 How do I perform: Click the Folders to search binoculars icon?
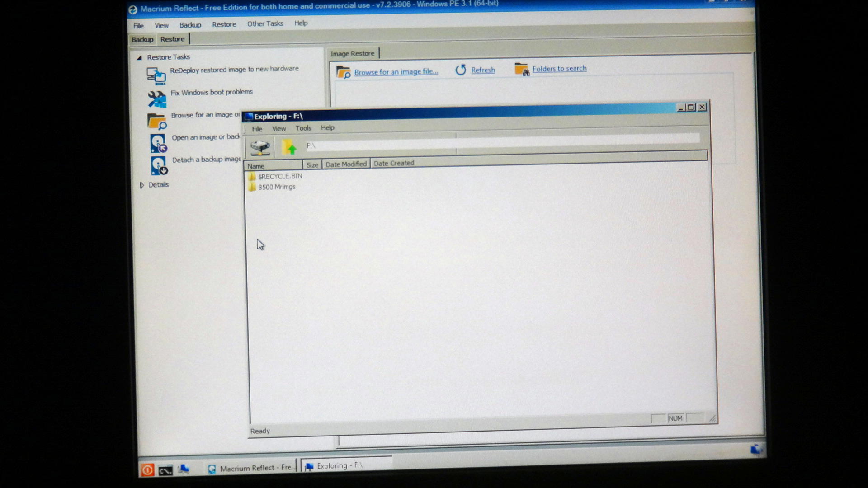coord(521,69)
